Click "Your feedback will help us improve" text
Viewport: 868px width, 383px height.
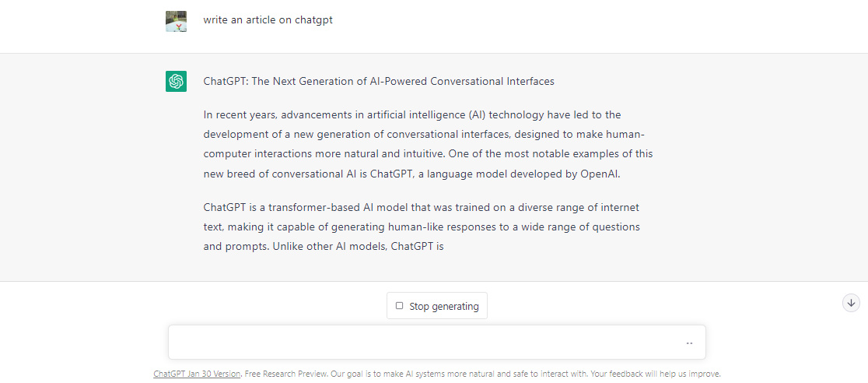pos(656,374)
